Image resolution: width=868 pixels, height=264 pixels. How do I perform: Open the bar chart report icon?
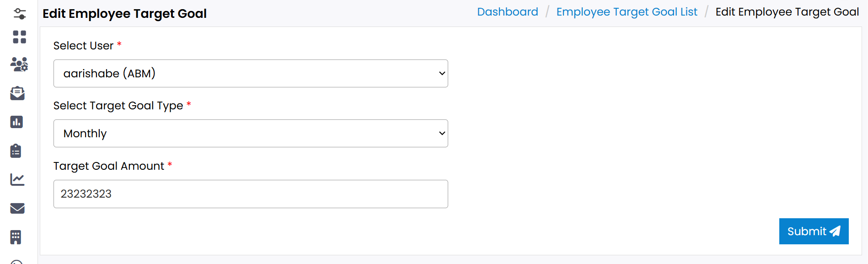click(16, 122)
